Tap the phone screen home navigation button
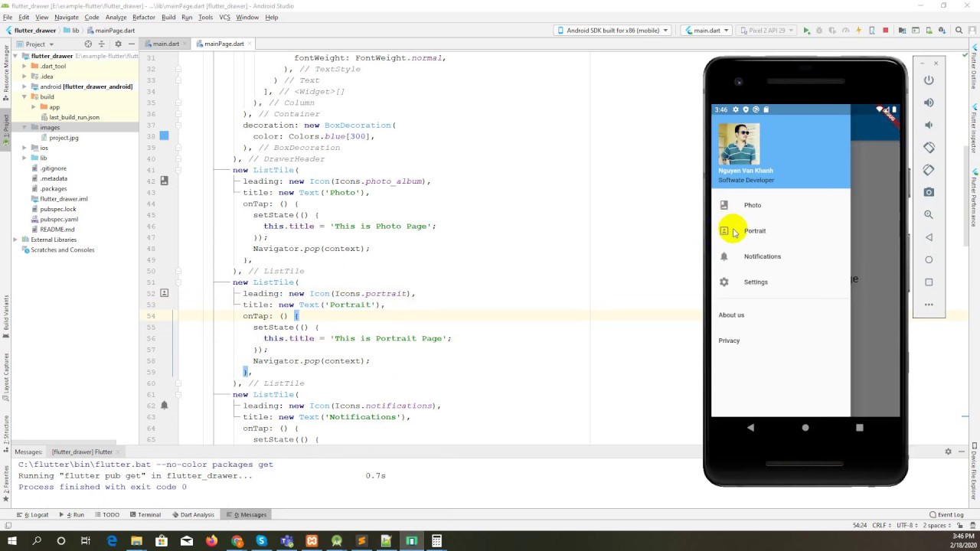980x551 pixels. (x=805, y=428)
